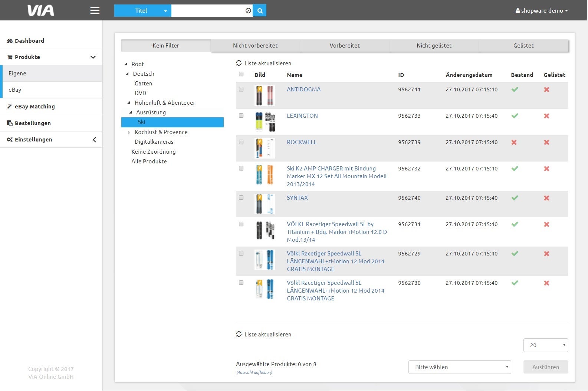Check the SYNTAX row checkbox

pos(241,198)
